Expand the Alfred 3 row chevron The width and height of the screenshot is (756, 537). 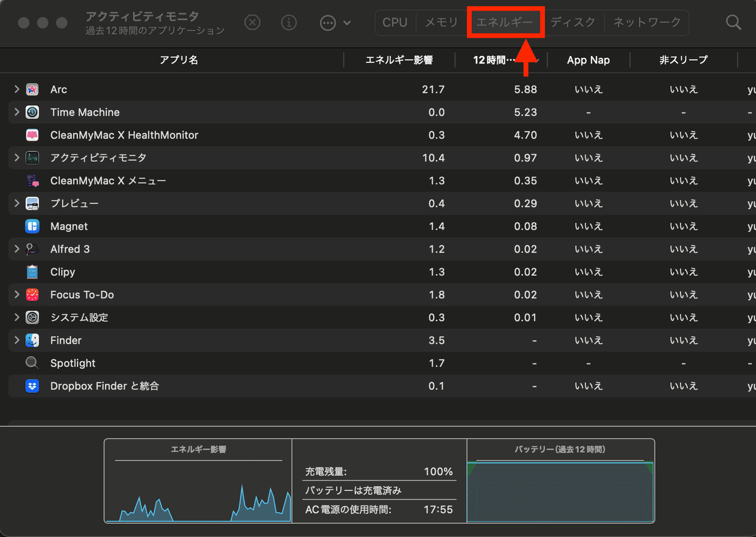17,249
